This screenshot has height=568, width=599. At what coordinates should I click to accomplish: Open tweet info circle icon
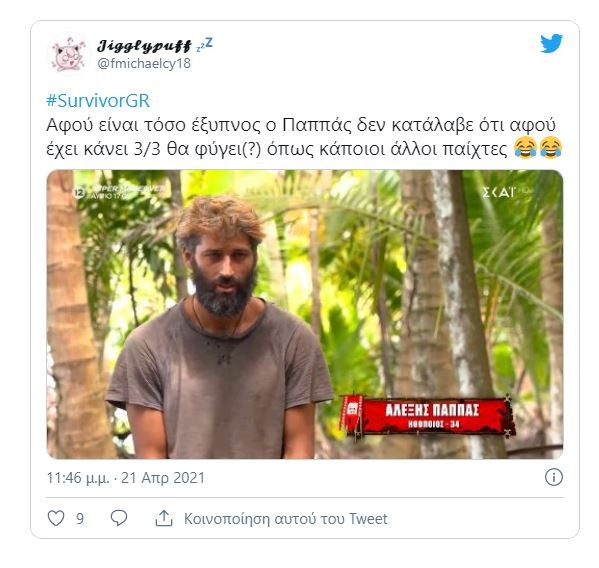554,477
